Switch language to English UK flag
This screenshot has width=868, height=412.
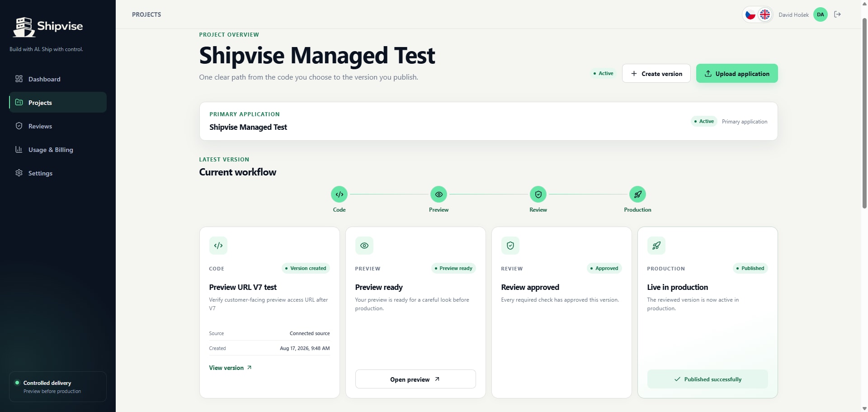click(765, 14)
